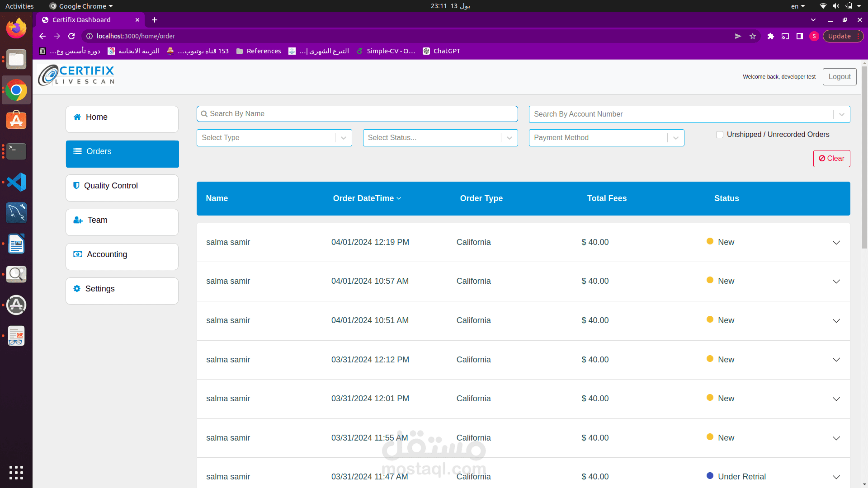Clear all filters with Clear button

point(831,159)
